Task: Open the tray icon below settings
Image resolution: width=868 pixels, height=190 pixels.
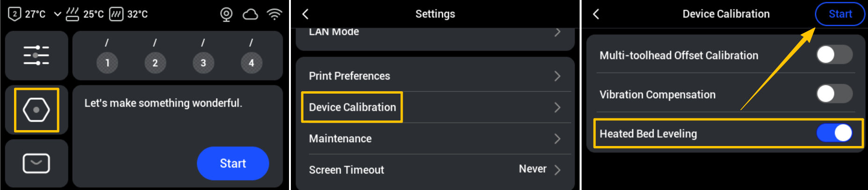Action: coord(36,163)
